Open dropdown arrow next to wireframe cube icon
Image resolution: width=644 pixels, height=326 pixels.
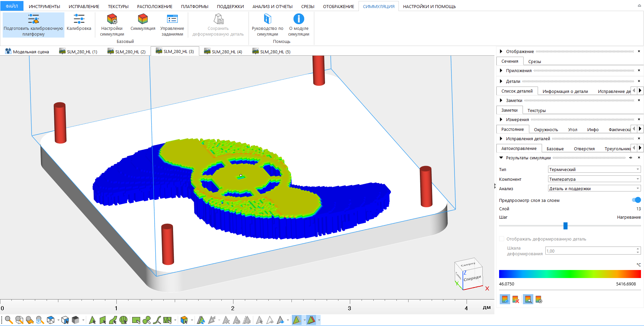[58, 320]
